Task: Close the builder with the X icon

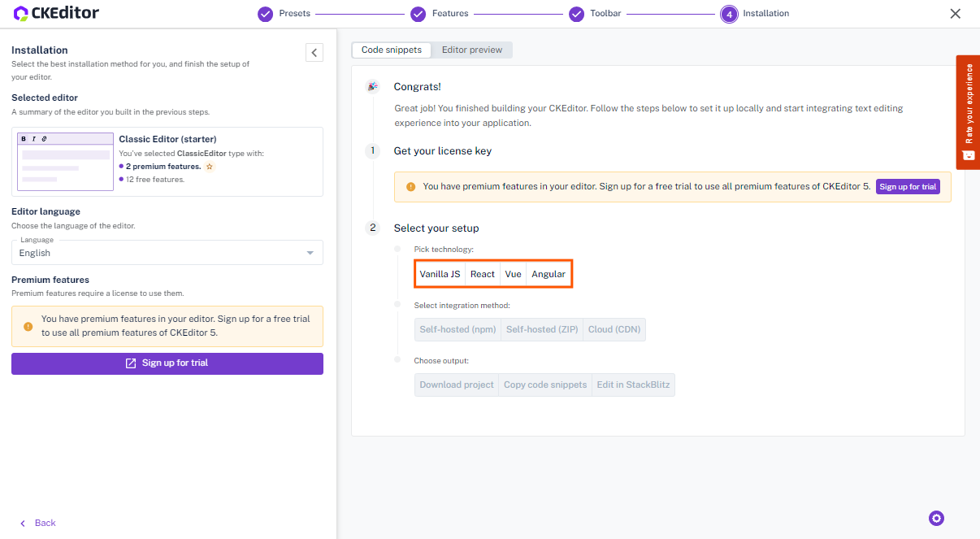Action: 956,14
